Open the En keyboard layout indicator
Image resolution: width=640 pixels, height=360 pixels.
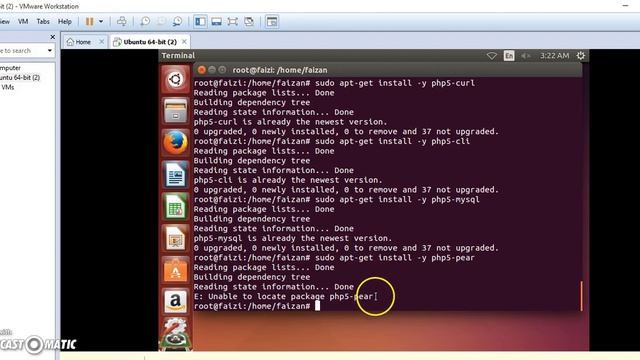tap(509, 56)
